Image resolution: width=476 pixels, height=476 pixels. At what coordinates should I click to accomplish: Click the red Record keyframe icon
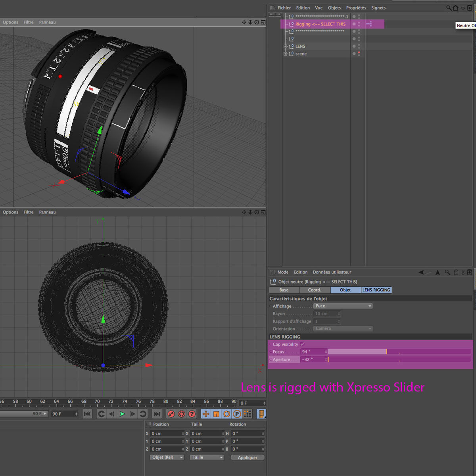point(171,414)
